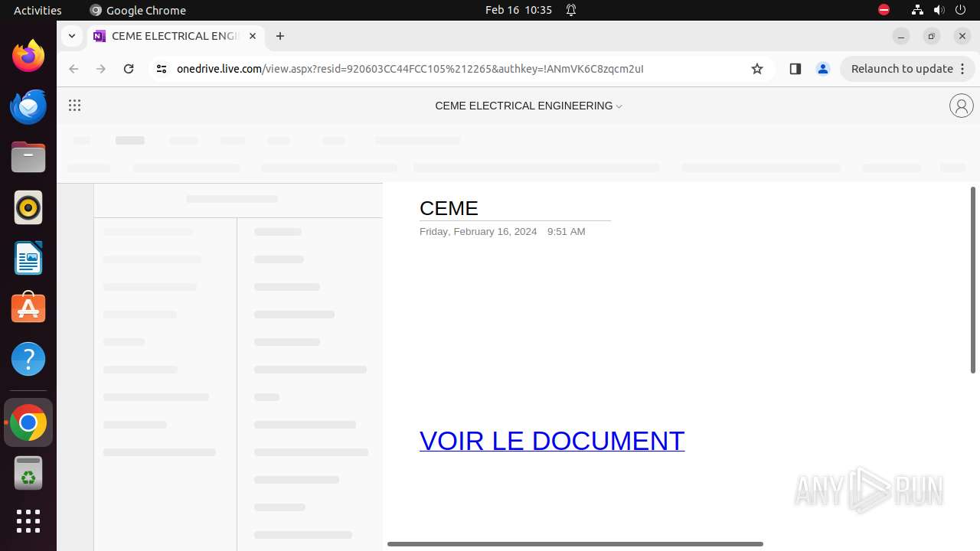Image resolution: width=980 pixels, height=551 pixels.
Task: Select the Google Chrome dock icon
Action: pyautogui.click(x=28, y=422)
